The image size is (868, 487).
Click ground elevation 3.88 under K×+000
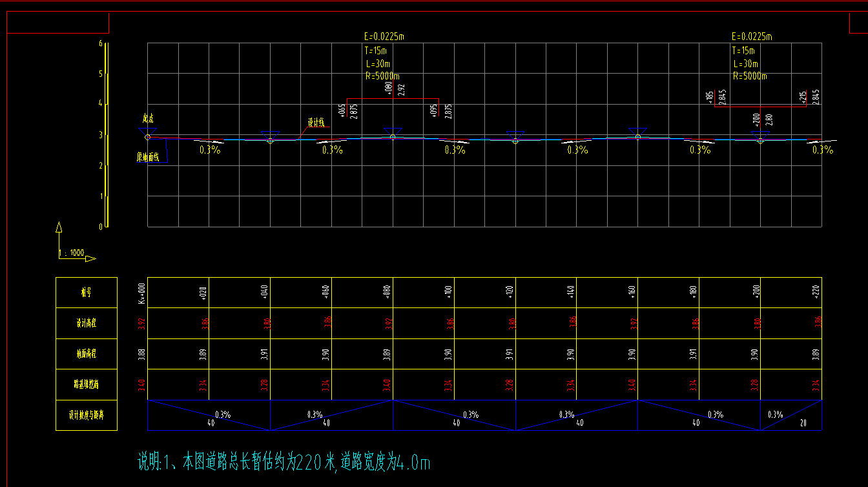point(141,354)
